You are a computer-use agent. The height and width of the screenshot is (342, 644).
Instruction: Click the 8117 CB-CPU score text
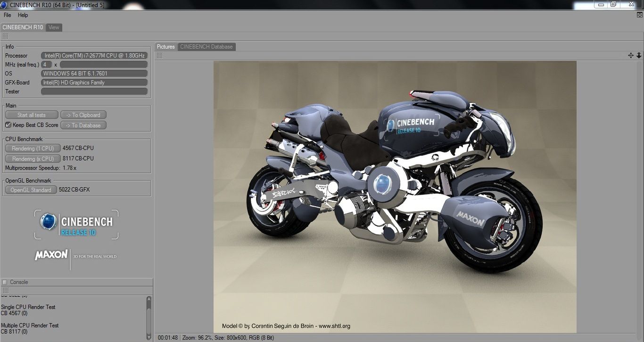(78, 158)
